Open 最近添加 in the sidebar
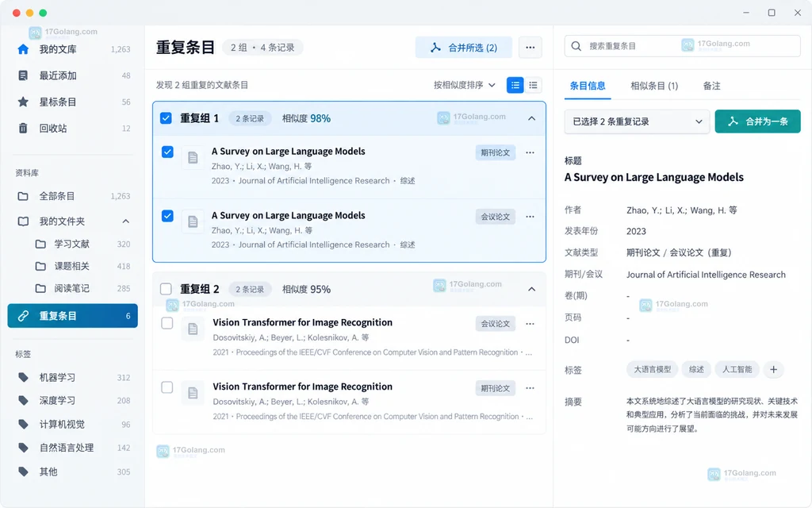Viewport: 812px width, 508px height. coord(72,75)
